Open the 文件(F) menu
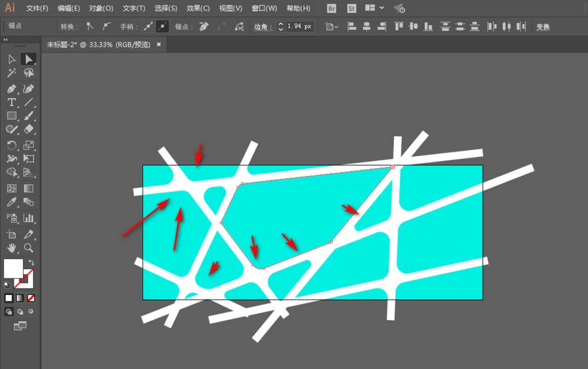Screen dimensions: 588x369 coord(37,8)
